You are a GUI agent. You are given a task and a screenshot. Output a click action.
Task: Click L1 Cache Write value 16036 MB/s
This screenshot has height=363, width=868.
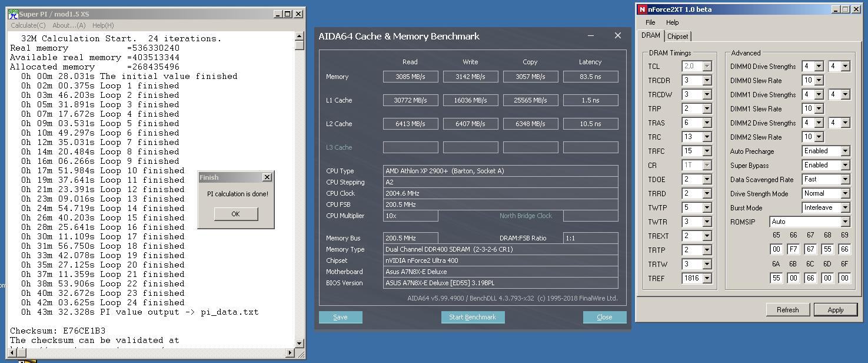pos(470,100)
